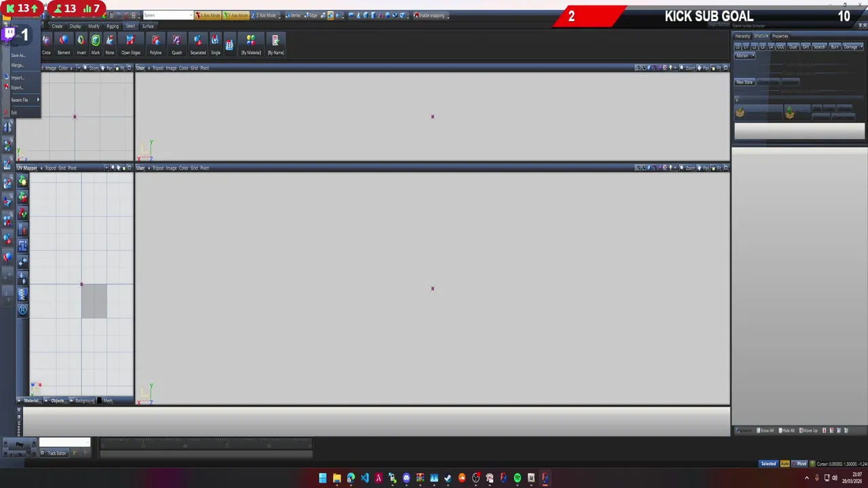Viewport: 868px width, 488px height.
Task: Click the New State button
Action: (745, 82)
